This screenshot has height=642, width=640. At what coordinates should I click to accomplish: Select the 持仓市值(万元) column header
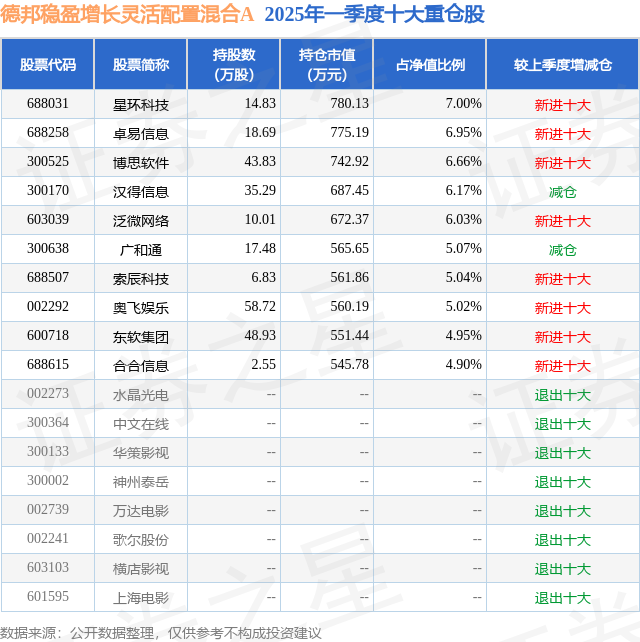(327, 64)
